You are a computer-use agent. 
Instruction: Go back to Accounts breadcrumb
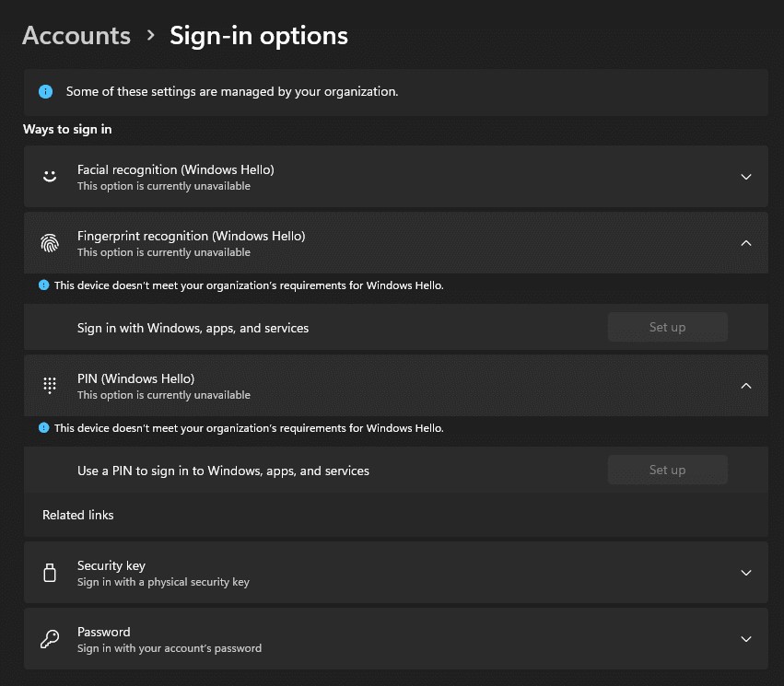76,36
